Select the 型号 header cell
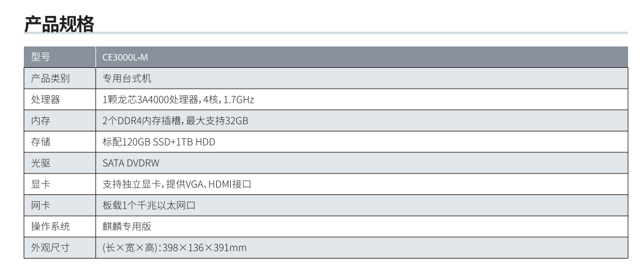 pos(60,57)
